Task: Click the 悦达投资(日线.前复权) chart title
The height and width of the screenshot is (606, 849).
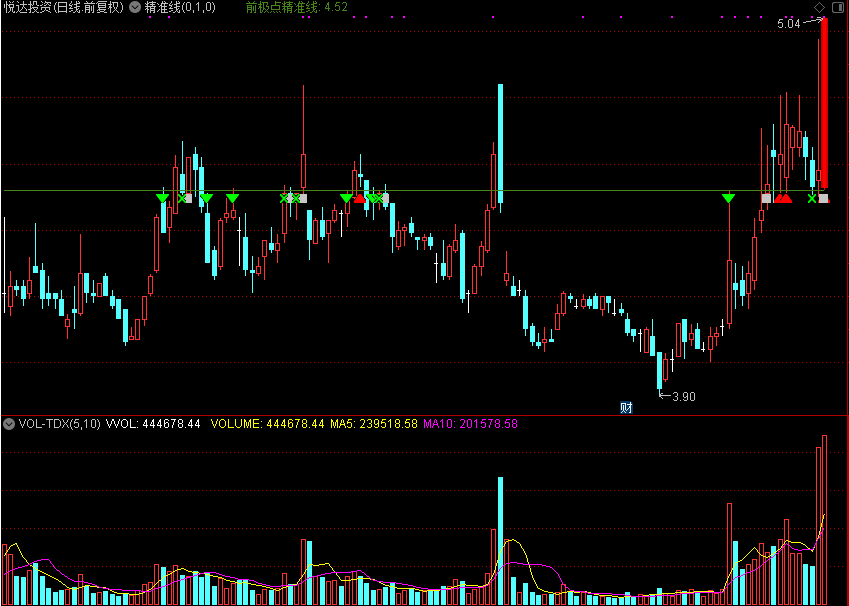Action: point(64,7)
